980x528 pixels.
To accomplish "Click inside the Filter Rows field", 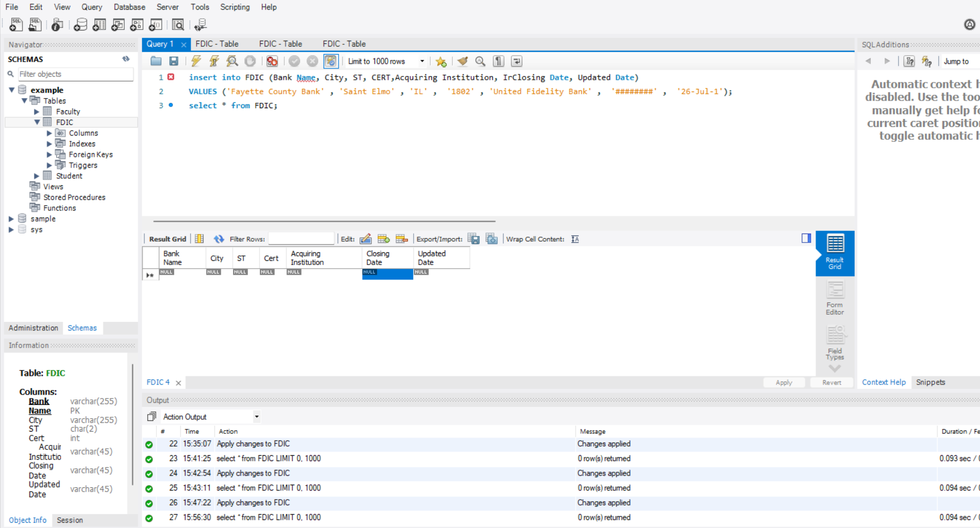I will point(301,238).
